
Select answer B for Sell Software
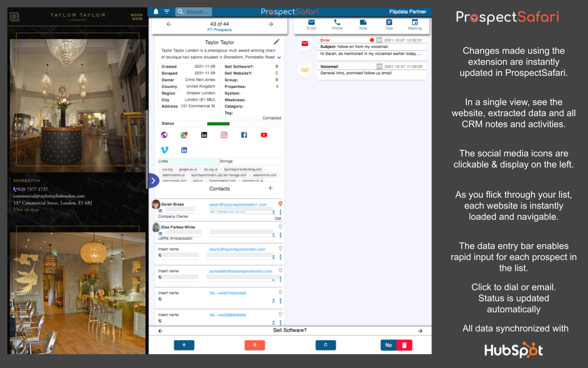click(x=254, y=345)
